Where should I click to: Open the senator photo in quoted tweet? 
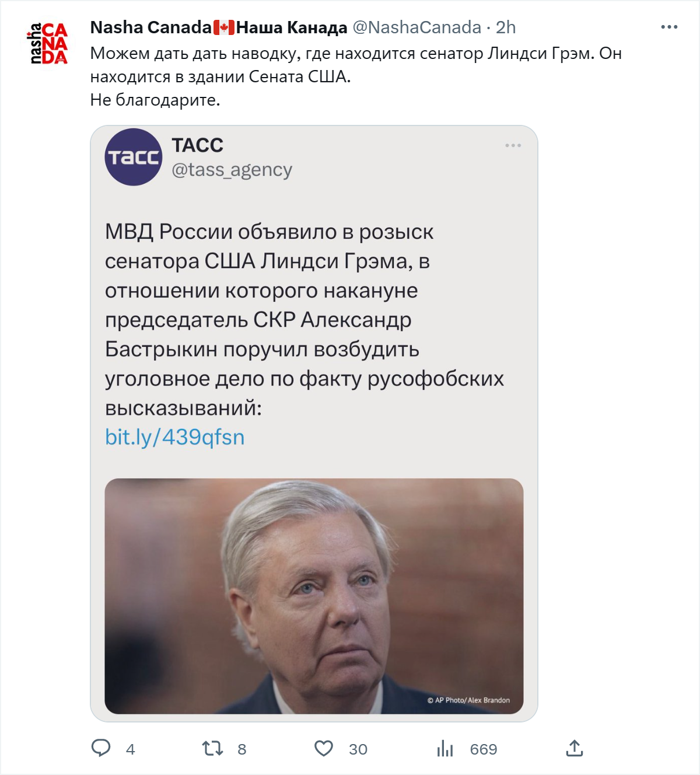click(x=314, y=596)
